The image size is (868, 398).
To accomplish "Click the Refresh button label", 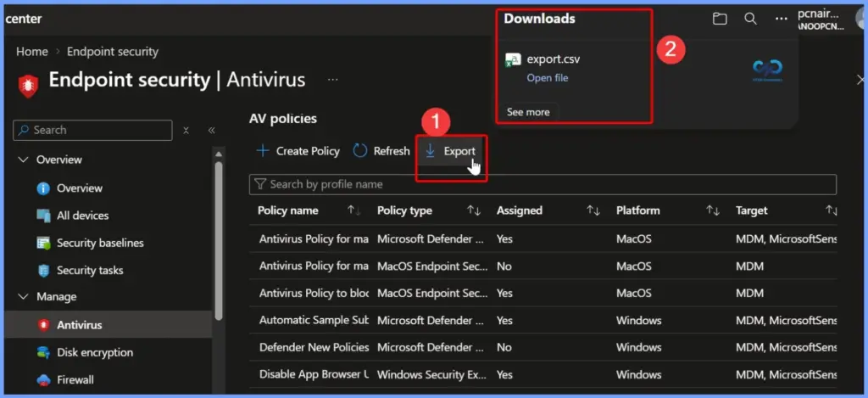I will (392, 151).
